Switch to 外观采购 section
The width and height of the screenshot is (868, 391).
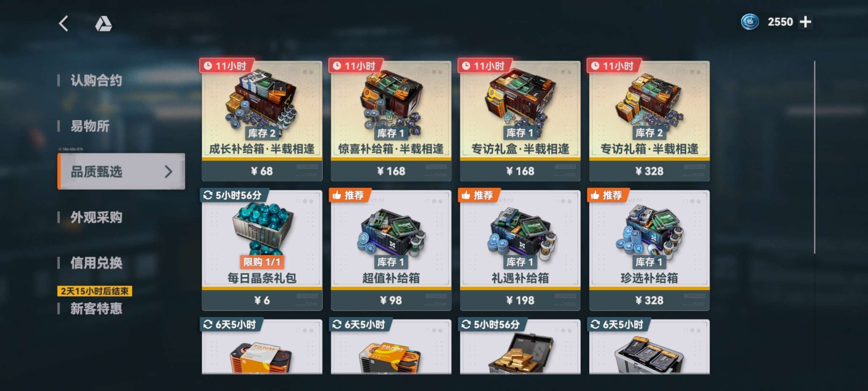tap(96, 217)
